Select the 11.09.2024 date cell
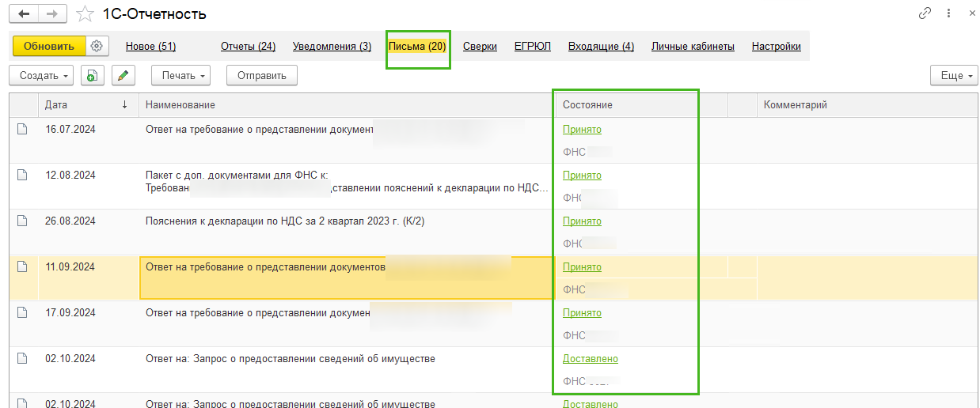Image resolution: width=980 pixels, height=408 pixels. pyautogui.click(x=70, y=266)
